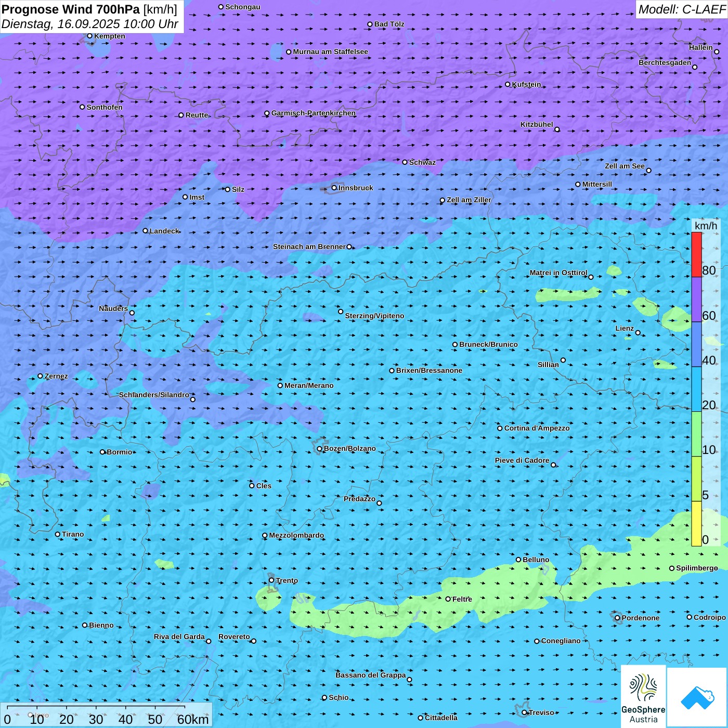The image size is (728, 728).
Task: Click the Trento city marker dot
Action: click(271, 580)
